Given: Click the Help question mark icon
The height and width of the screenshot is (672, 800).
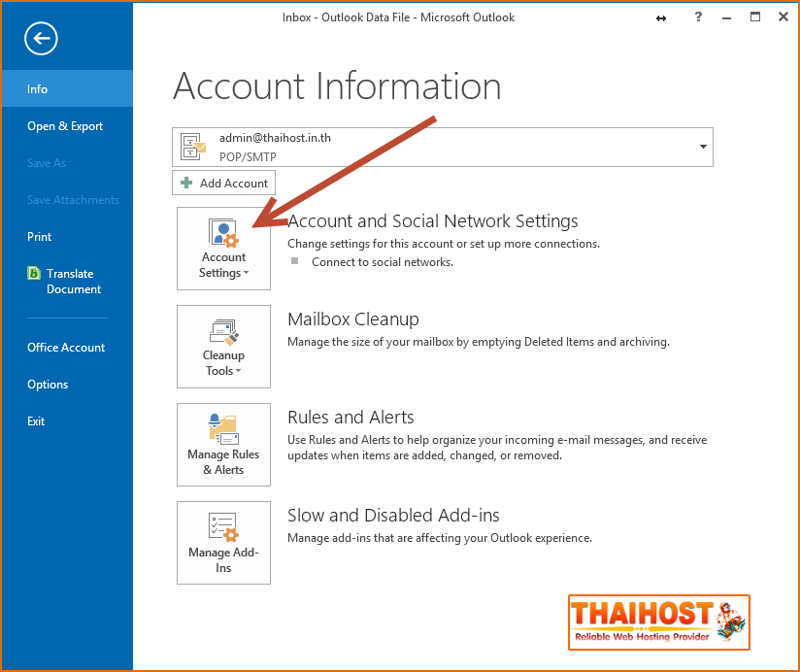Looking at the screenshot, I should [698, 17].
